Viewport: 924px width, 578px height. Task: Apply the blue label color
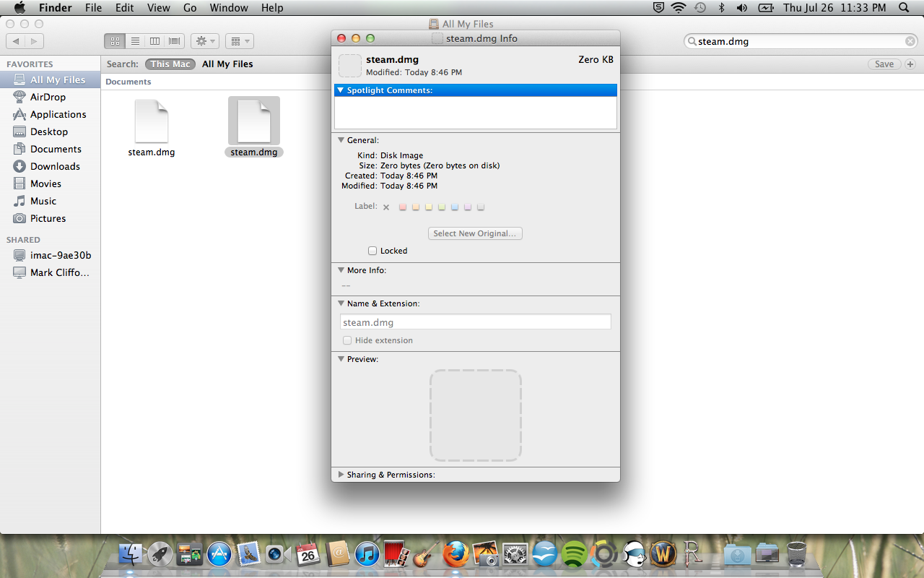tap(455, 207)
